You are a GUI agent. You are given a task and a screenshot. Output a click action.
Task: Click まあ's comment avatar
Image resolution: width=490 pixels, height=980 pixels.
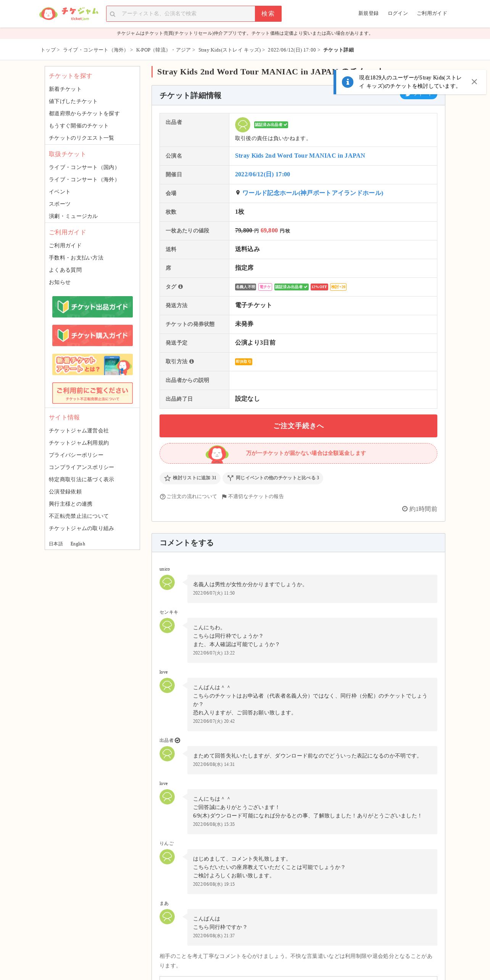[167, 917]
